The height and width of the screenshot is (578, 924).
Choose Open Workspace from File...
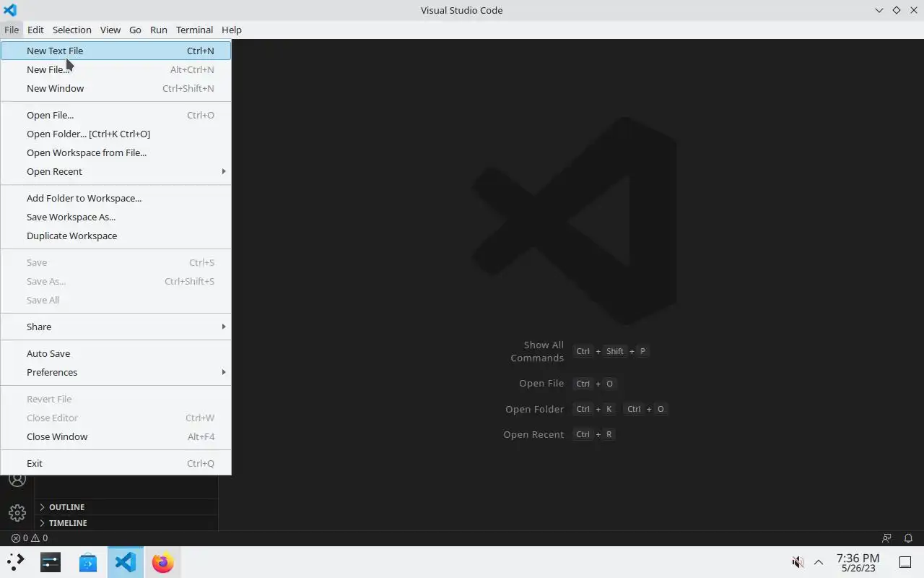(x=115, y=152)
